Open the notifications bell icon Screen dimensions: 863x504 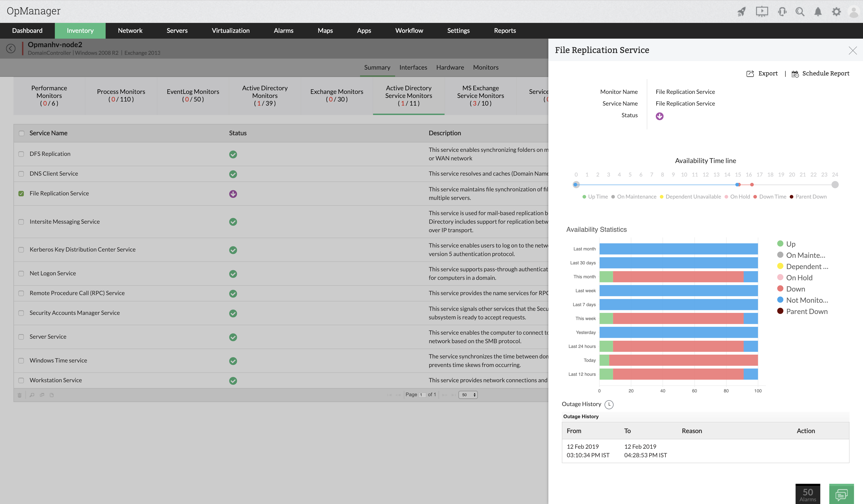[x=818, y=12]
